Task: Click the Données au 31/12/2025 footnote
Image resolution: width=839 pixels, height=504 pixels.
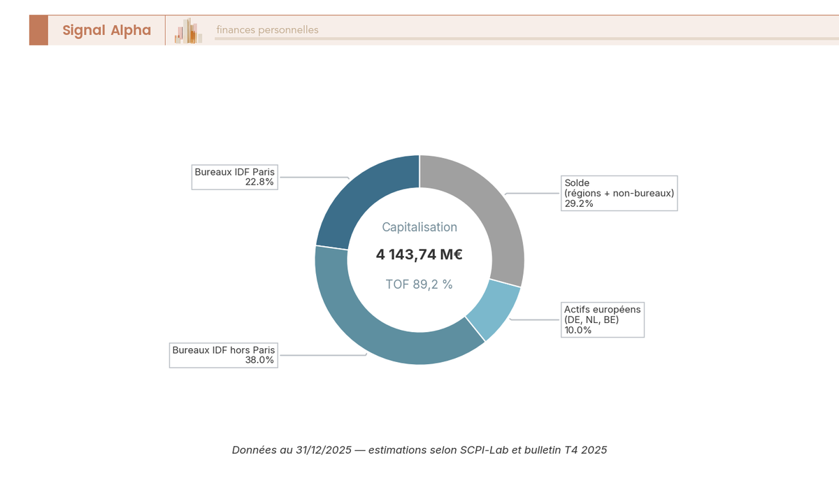Action: pyautogui.click(x=419, y=450)
